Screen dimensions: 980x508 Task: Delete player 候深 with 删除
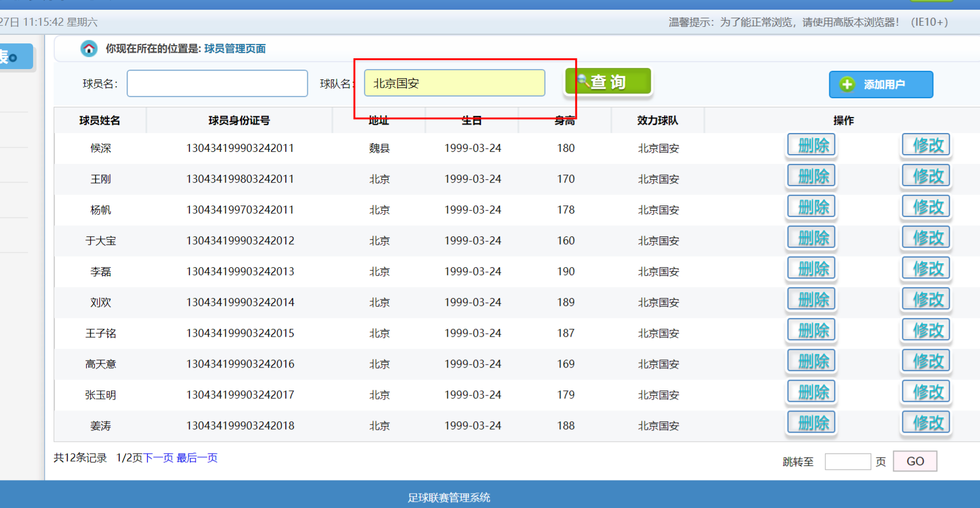pyautogui.click(x=812, y=146)
